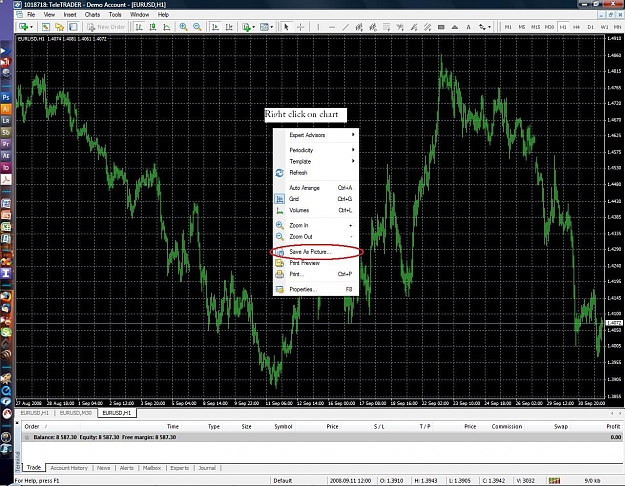Toggle Grid in the context menu

[316, 199]
